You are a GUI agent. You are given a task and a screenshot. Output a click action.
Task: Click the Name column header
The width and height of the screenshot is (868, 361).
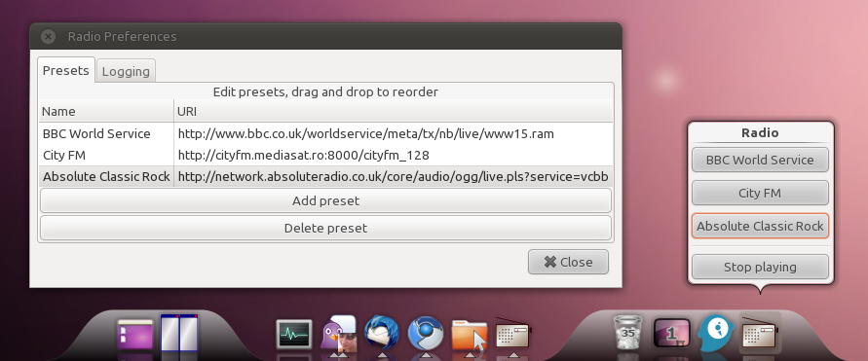106,111
